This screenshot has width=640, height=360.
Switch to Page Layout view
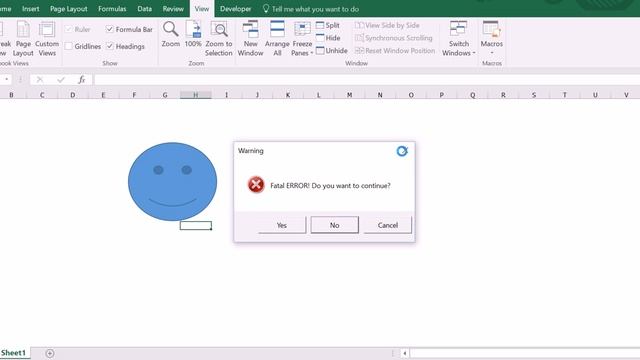click(x=23, y=39)
